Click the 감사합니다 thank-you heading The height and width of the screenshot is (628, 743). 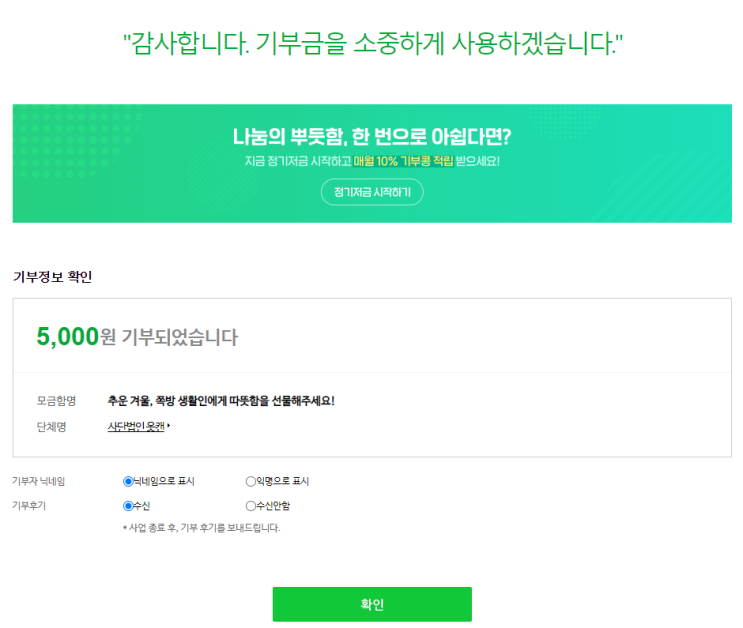coord(372,43)
